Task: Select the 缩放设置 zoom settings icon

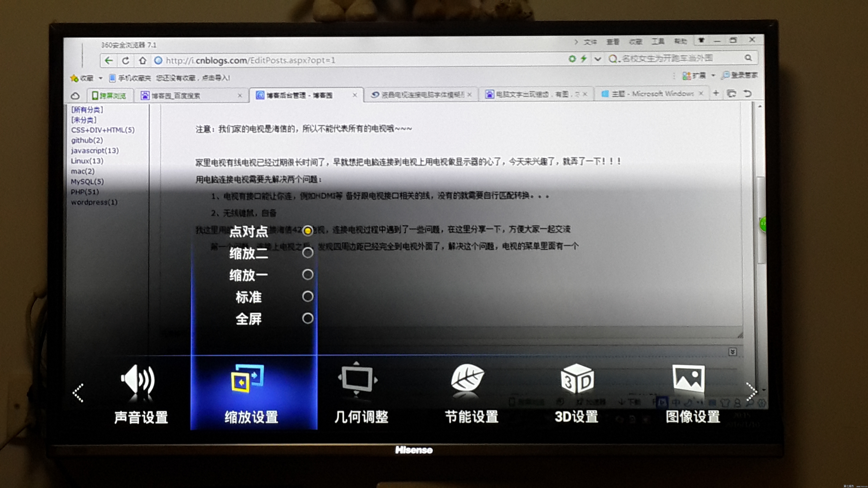Action: pos(248,379)
